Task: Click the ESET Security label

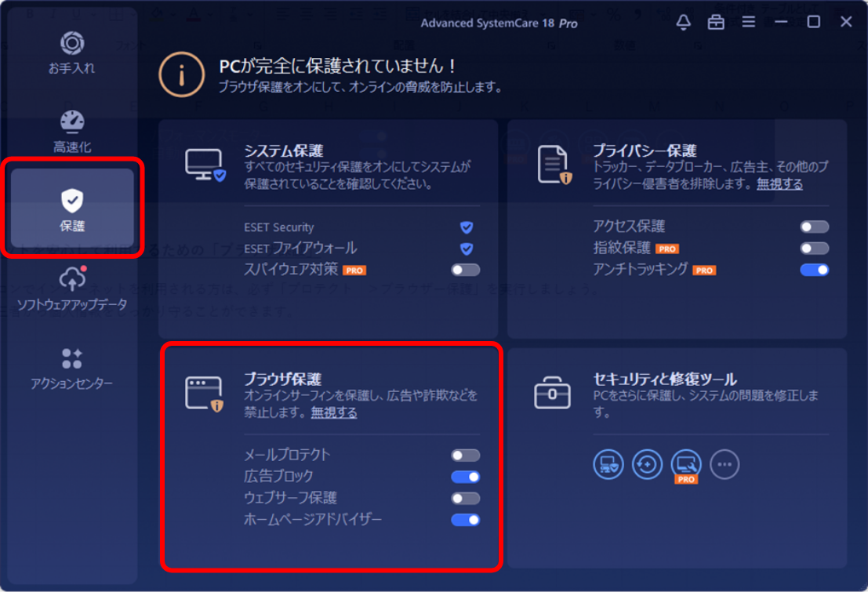Action: click(279, 227)
